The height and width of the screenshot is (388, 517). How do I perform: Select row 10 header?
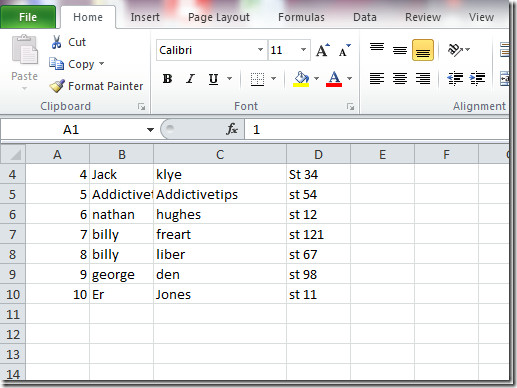[x=13, y=294]
